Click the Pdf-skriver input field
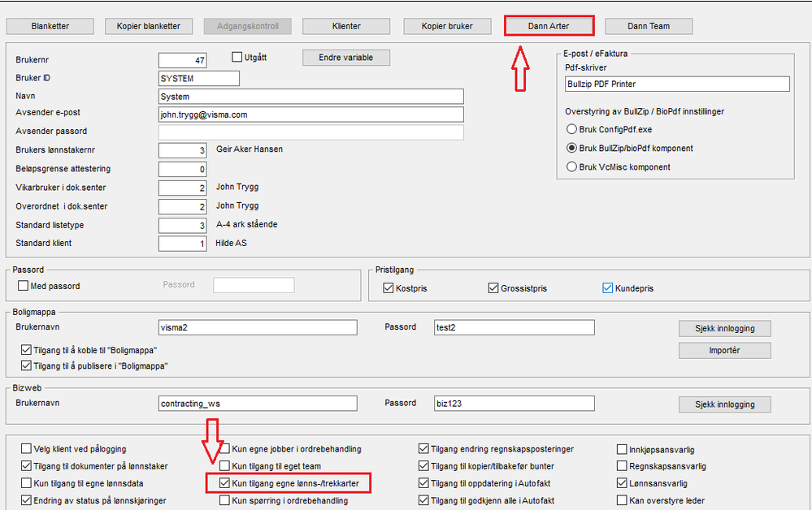The image size is (812, 510). coord(677,84)
